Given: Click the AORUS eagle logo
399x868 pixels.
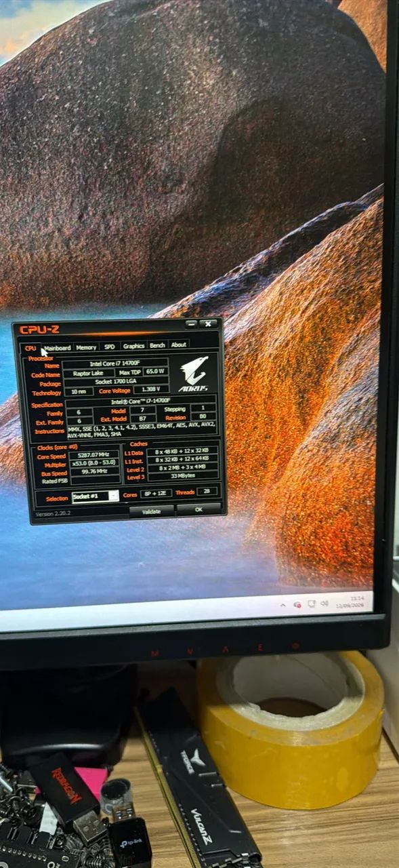Looking at the screenshot, I should [192, 375].
